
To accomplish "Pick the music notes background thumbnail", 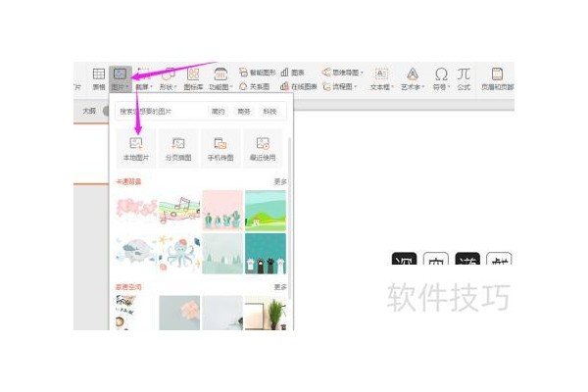I will (179, 211).
